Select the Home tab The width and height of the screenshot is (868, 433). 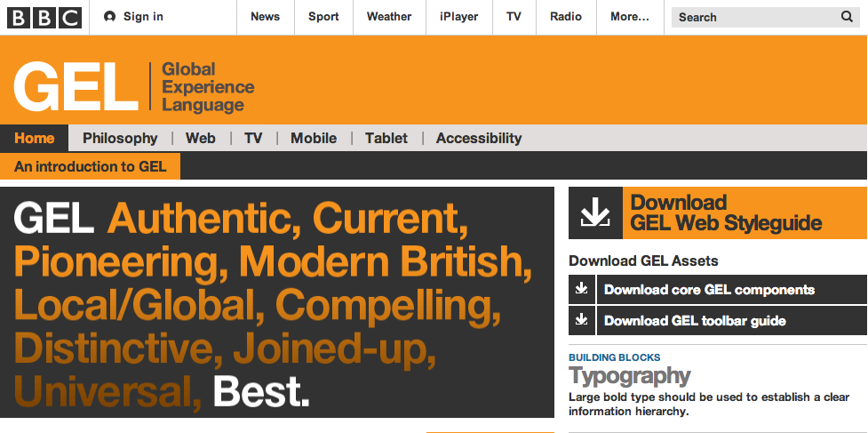35,138
